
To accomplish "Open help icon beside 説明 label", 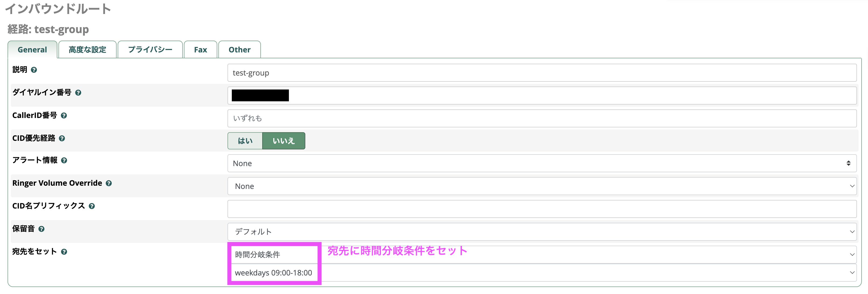I will point(34,70).
